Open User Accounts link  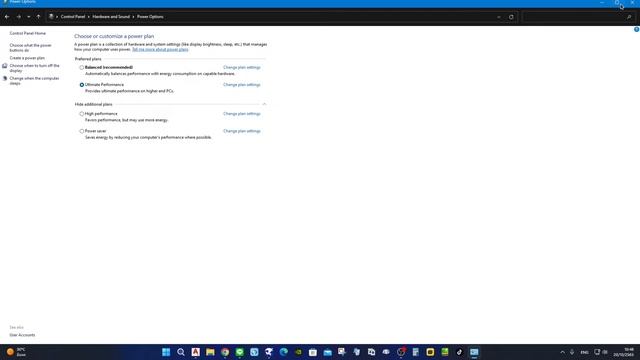(22, 335)
